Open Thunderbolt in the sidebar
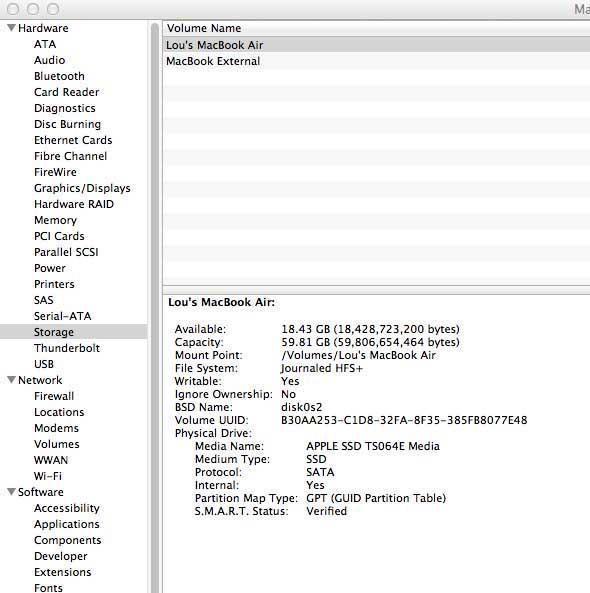Image resolution: width=590 pixels, height=593 pixels. pos(67,348)
